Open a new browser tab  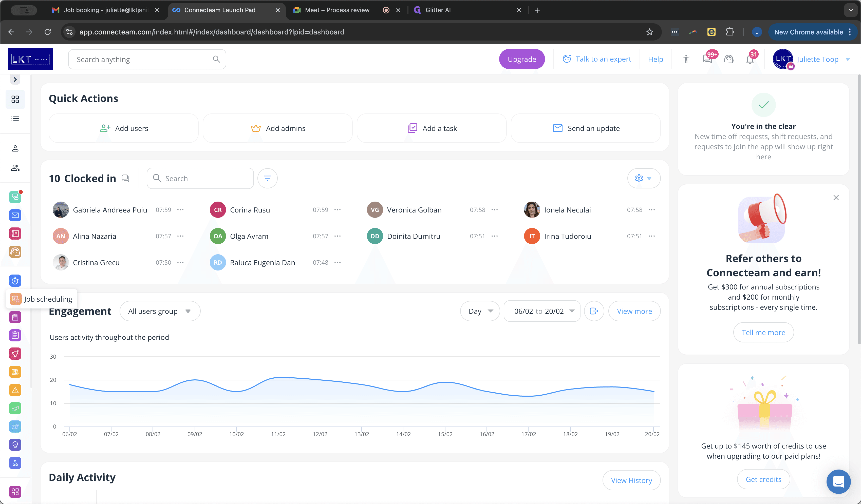pyautogui.click(x=537, y=10)
